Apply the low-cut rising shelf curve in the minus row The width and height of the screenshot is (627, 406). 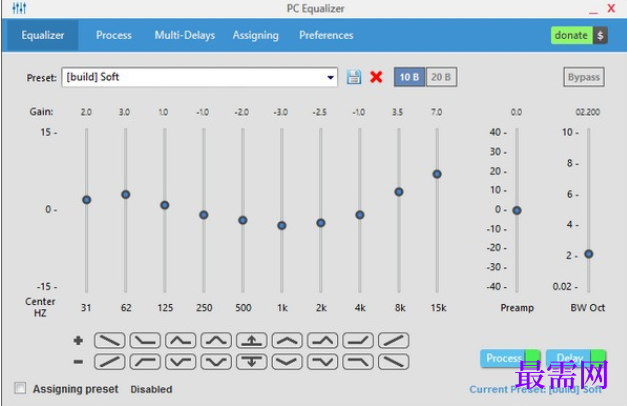(x=145, y=362)
